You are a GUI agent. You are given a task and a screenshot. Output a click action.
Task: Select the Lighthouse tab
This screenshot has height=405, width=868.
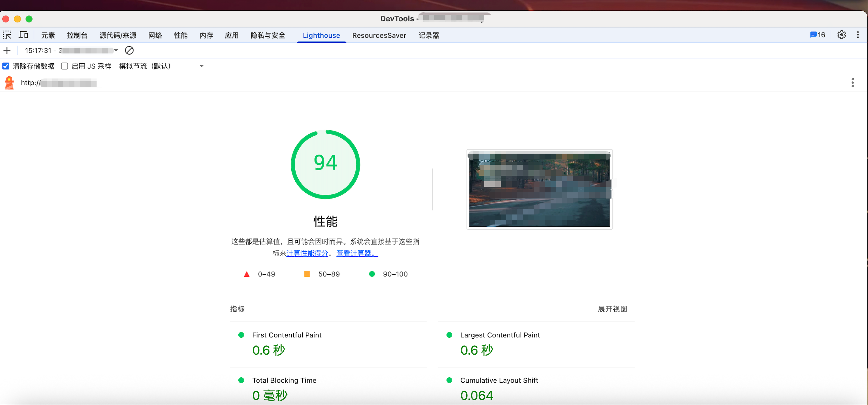click(x=321, y=35)
